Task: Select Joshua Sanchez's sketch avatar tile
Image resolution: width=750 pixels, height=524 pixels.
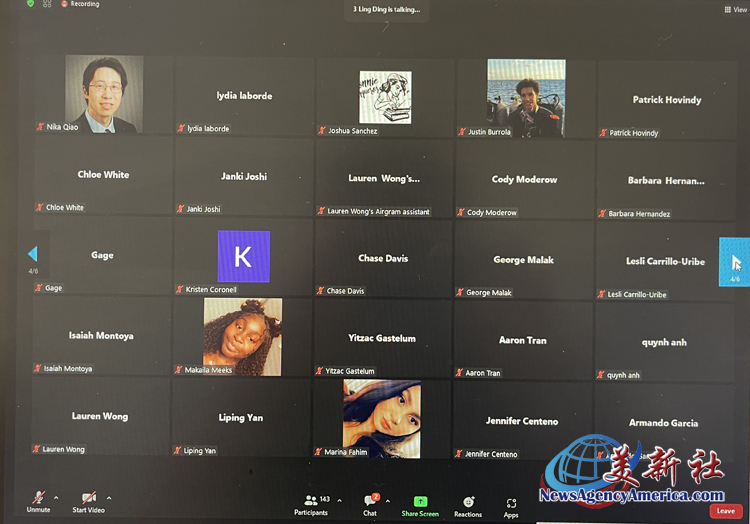Action: tap(385, 97)
